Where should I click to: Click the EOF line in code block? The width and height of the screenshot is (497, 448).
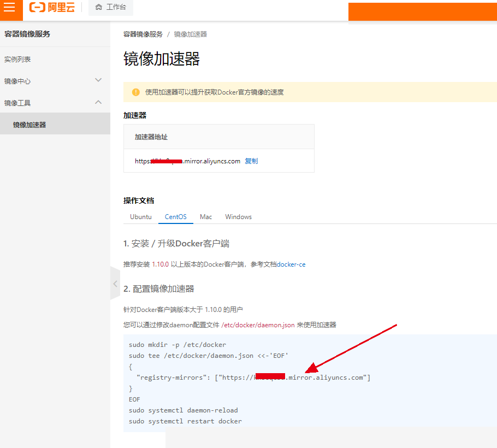click(134, 399)
